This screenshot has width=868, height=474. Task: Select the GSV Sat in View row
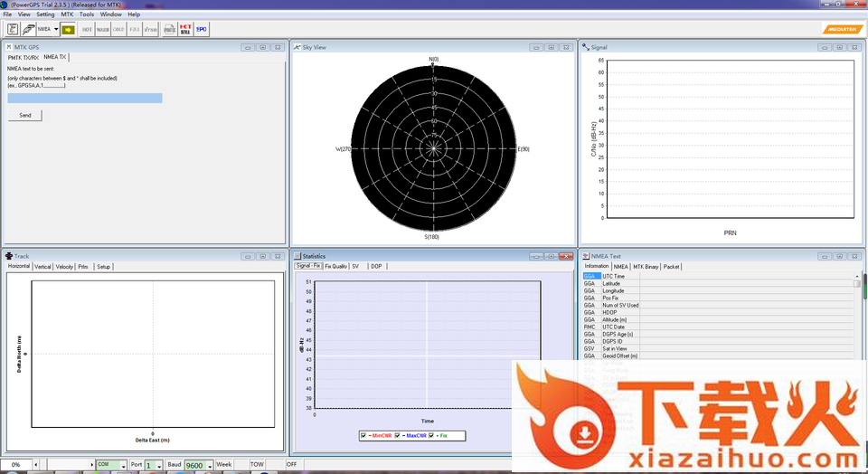click(x=718, y=348)
